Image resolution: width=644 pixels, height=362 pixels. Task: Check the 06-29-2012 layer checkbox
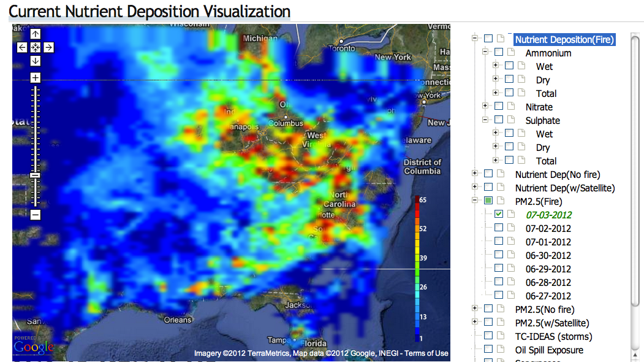coord(499,268)
